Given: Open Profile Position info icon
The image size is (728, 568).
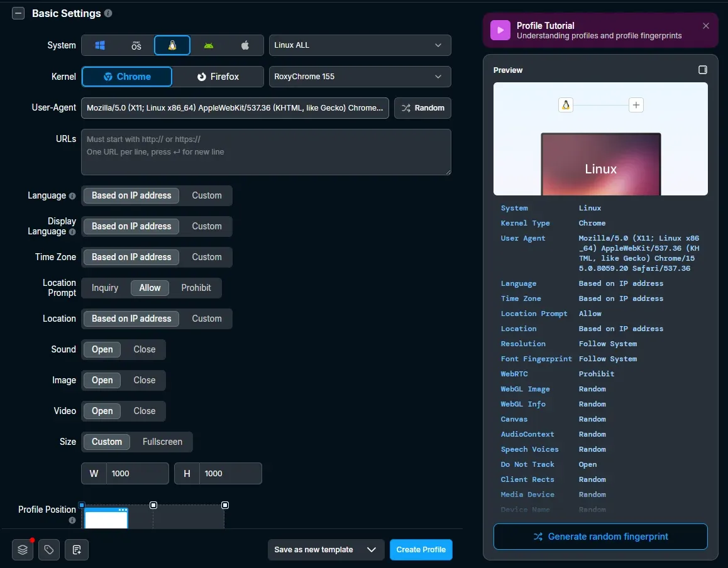Looking at the screenshot, I should tap(72, 521).
